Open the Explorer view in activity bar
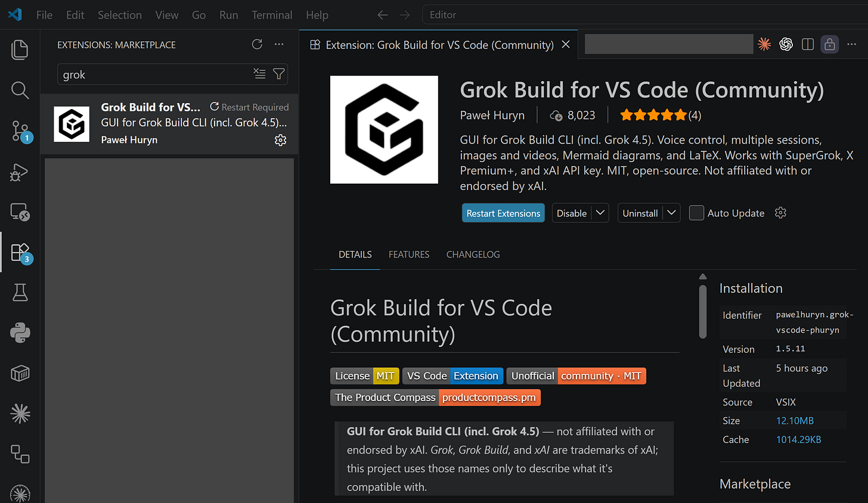868x503 pixels. coord(20,49)
